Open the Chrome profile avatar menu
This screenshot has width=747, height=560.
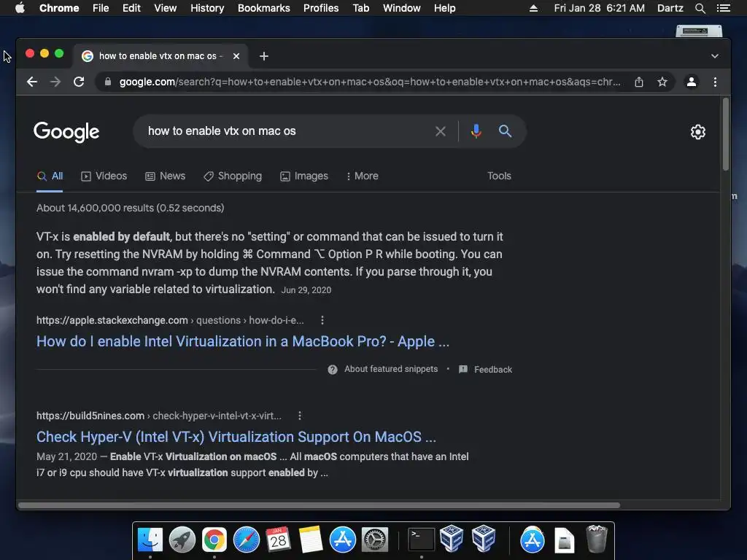pos(692,82)
